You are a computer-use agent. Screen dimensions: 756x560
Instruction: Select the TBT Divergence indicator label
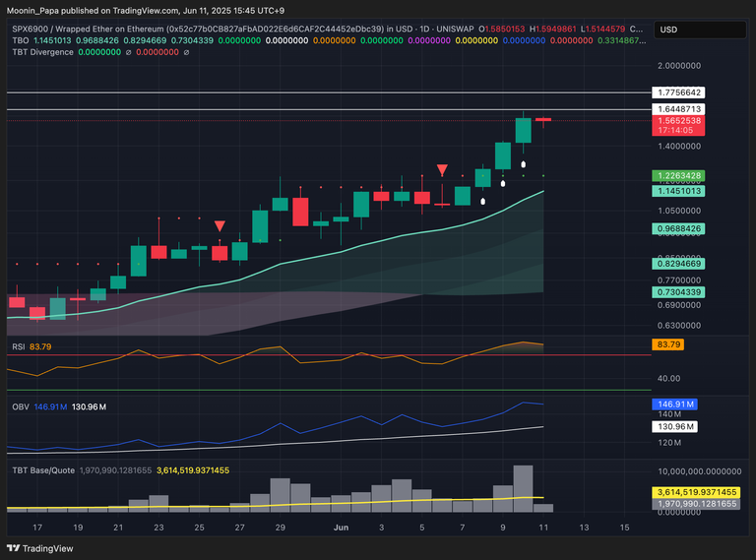[43, 52]
